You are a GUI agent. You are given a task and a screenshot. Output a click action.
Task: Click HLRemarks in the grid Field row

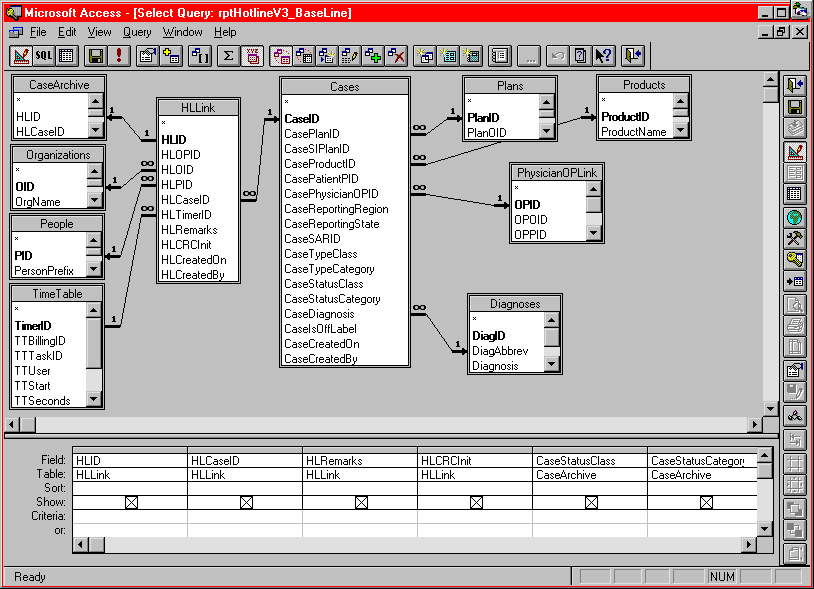pyautogui.click(x=359, y=461)
